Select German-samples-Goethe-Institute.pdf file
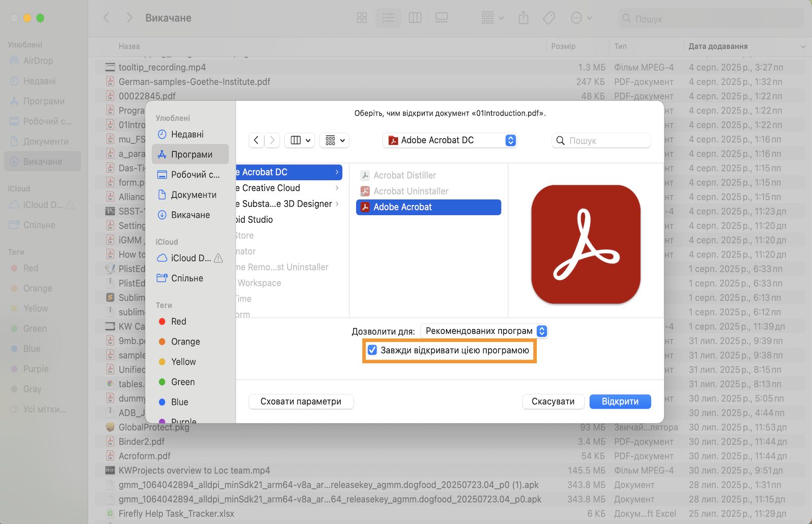Image resolution: width=812 pixels, height=524 pixels. pos(450,82)
